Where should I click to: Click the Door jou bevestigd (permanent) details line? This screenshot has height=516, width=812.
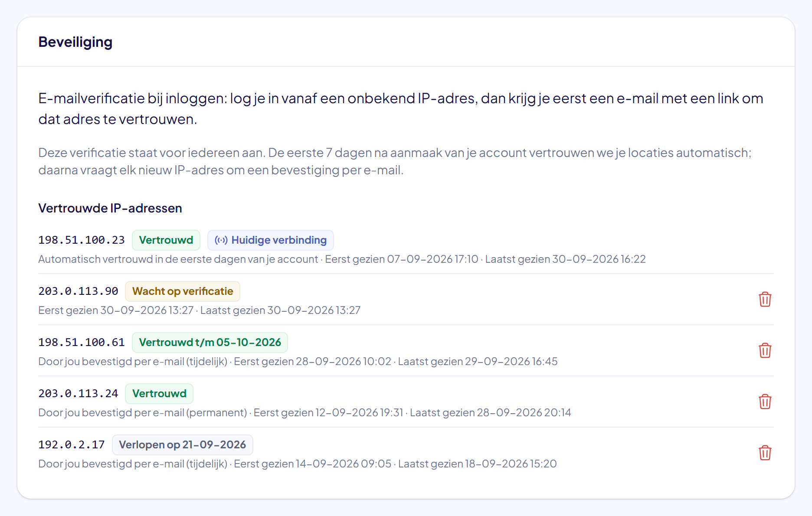tap(304, 413)
